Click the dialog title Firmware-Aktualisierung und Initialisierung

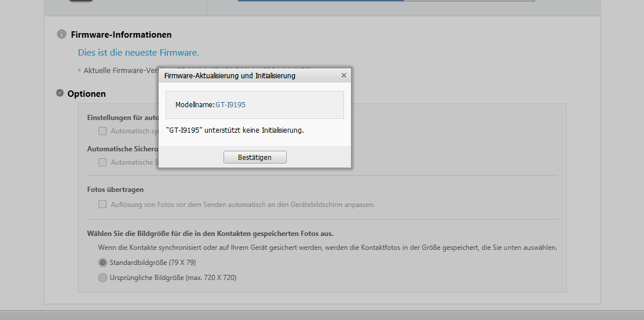pos(229,76)
